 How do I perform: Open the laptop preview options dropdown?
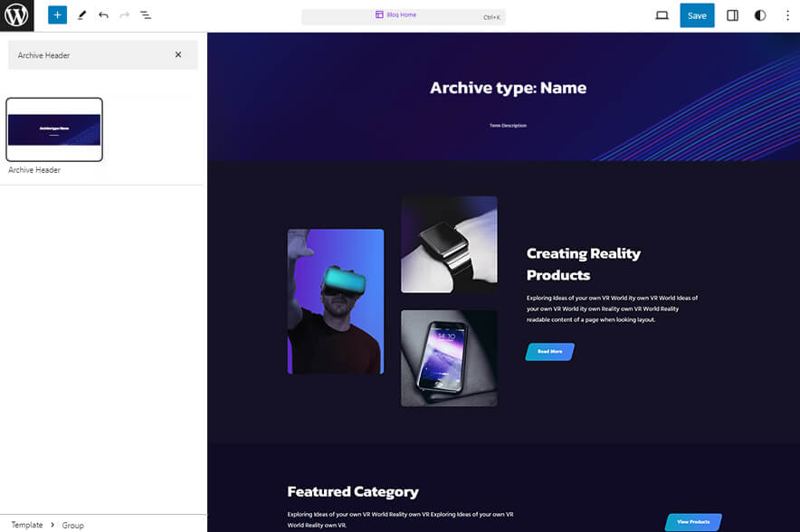tap(662, 15)
